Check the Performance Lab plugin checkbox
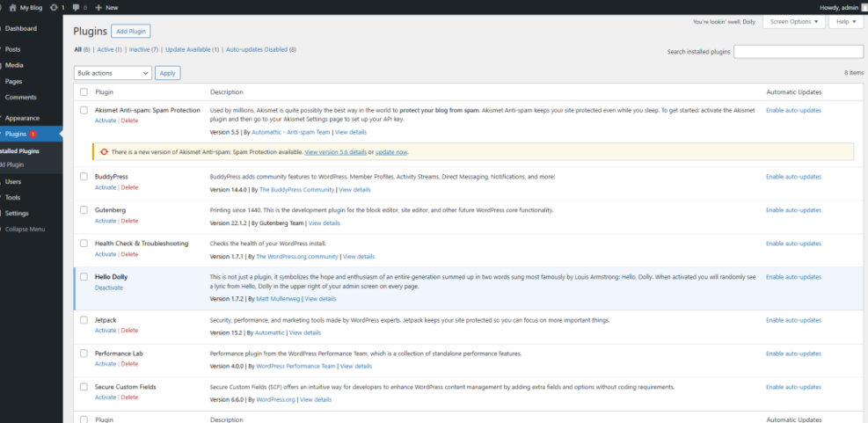The height and width of the screenshot is (423, 868). tap(84, 354)
